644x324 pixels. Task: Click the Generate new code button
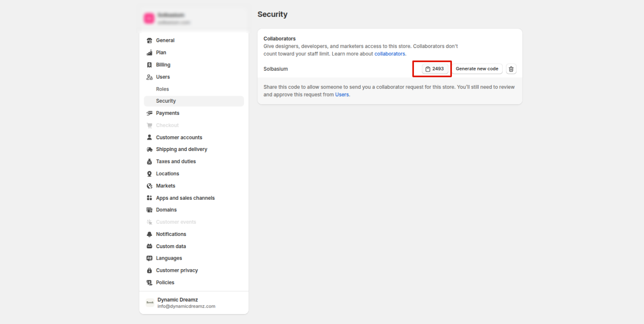pos(477,69)
